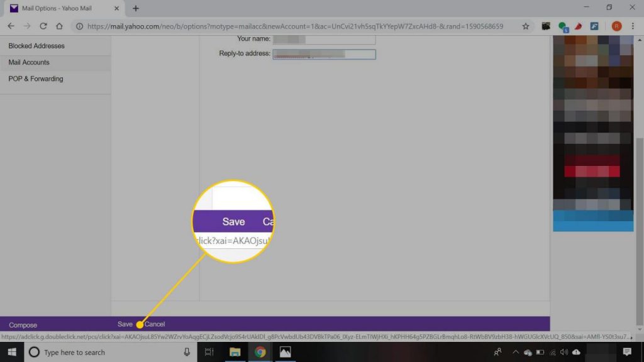Show hidden system tray icons
644x362 pixels.
click(x=516, y=352)
